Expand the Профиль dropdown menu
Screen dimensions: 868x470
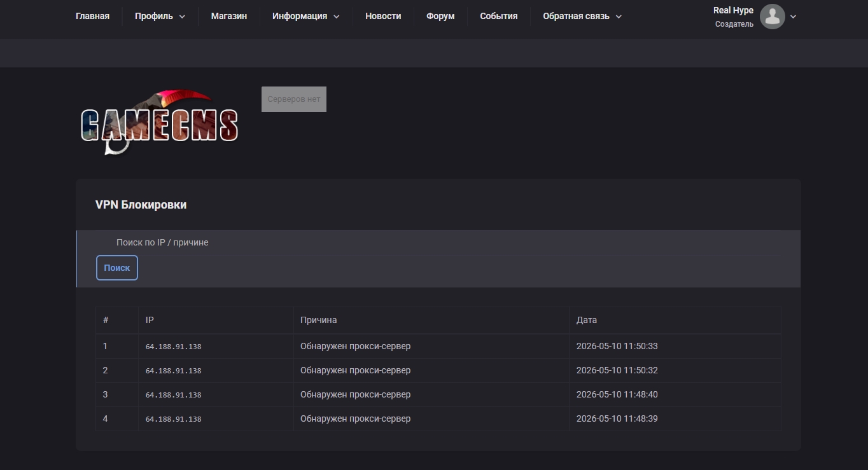[160, 16]
